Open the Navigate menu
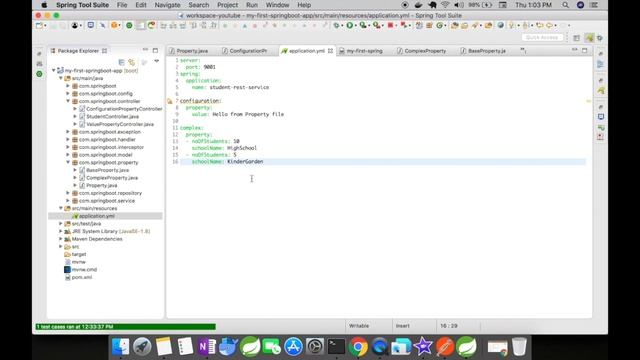 point(167,5)
